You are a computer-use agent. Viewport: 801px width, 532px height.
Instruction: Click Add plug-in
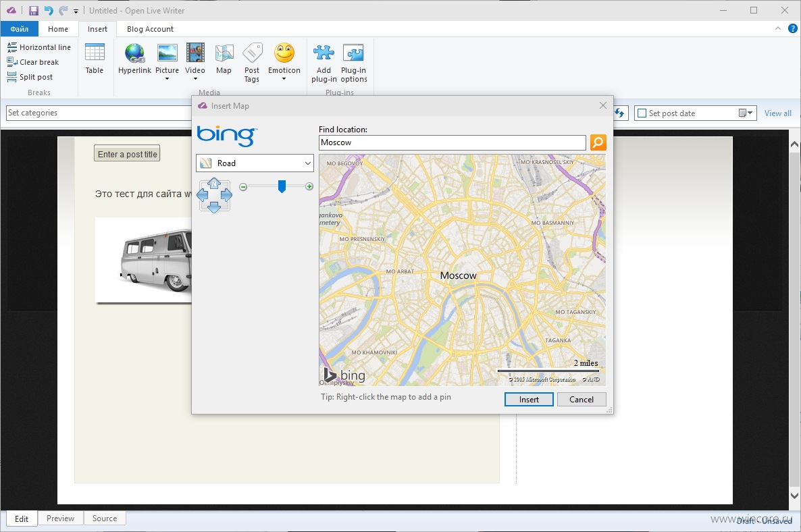tap(324, 62)
